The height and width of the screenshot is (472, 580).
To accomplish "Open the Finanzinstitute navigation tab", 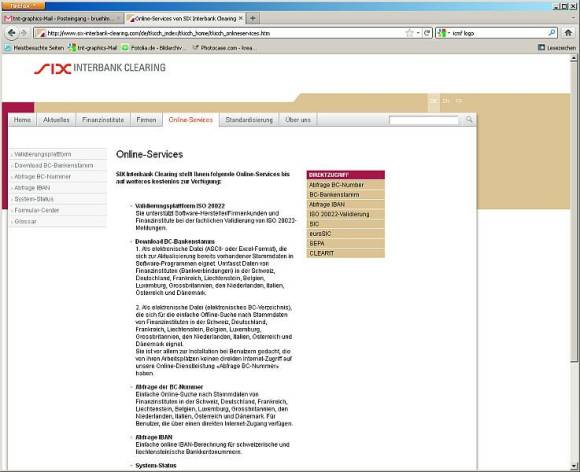I will click(x=103, y=120).
